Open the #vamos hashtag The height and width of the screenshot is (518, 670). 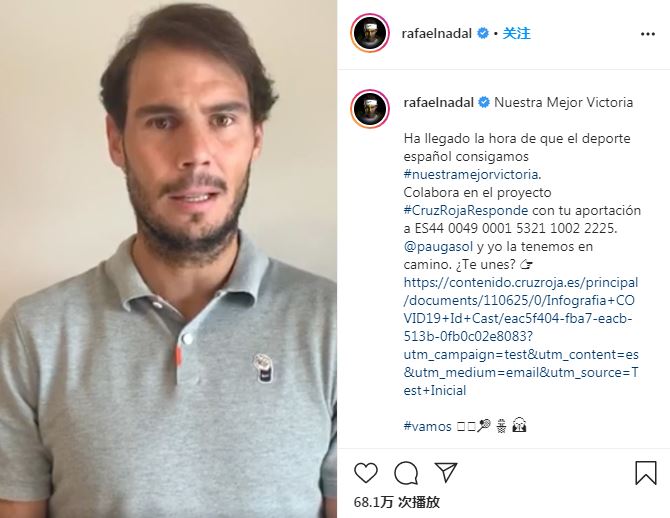point(427,426)
